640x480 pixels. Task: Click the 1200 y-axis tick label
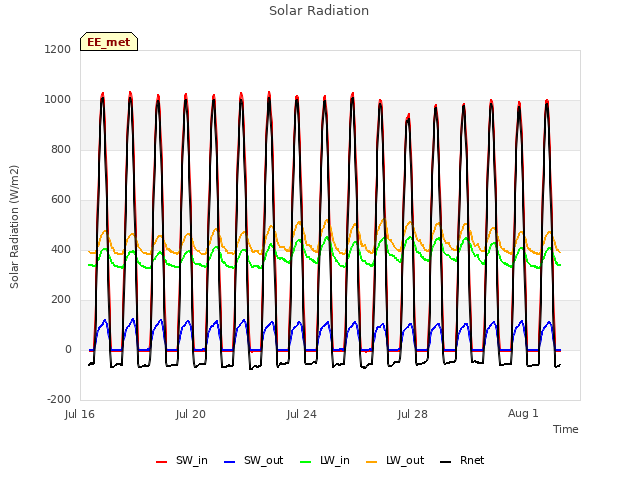click(58, 49)
